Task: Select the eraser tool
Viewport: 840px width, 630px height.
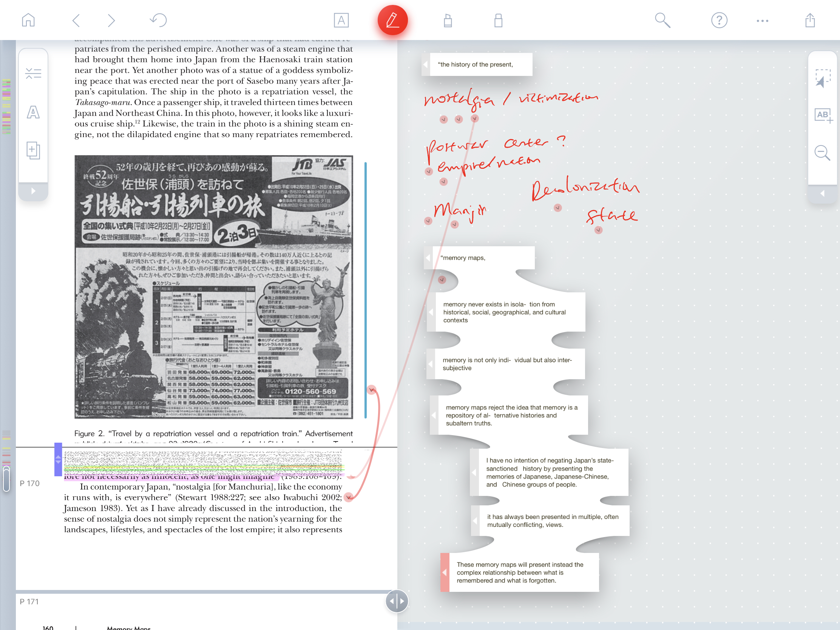Action: pos(498,20)
